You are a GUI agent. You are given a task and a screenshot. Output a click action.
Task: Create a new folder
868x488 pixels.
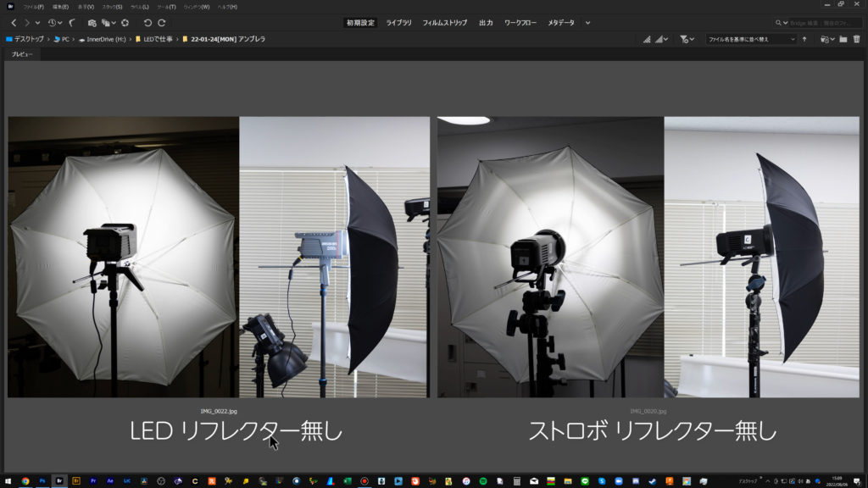[x=843, y=39]
